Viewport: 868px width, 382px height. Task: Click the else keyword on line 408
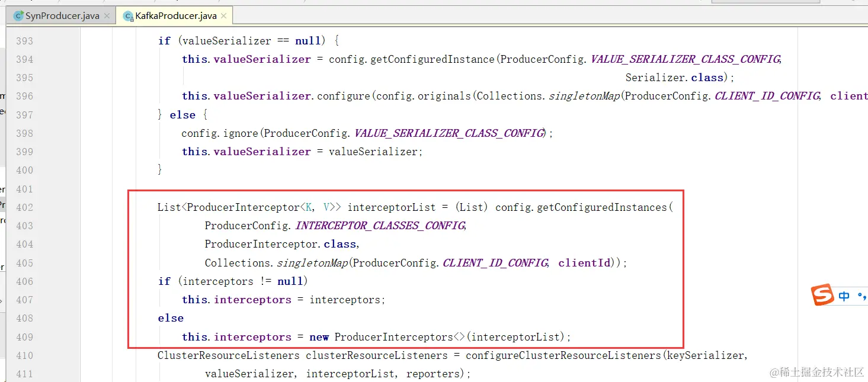tap(171, 318)
